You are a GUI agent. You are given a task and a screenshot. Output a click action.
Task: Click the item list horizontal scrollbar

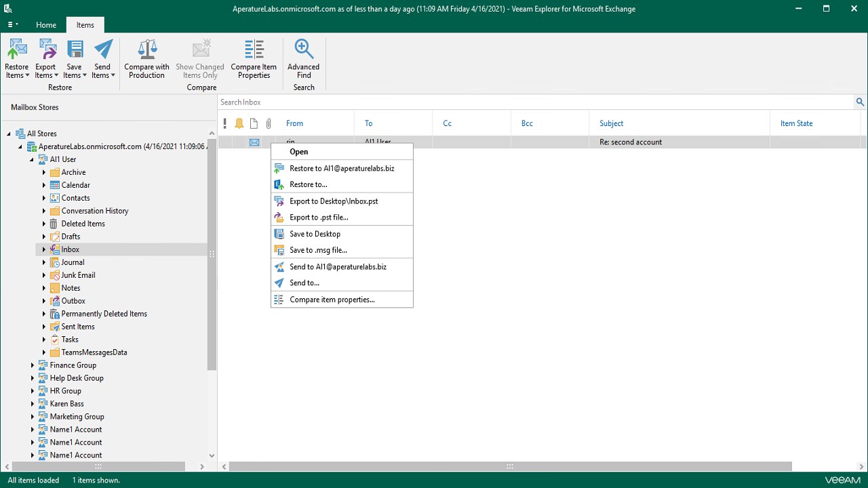510,466
